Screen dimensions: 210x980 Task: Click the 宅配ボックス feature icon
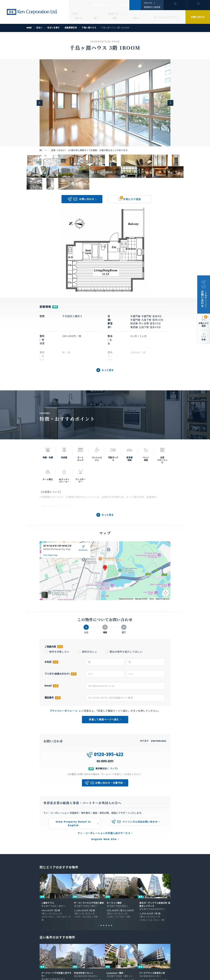click(113, 450)
